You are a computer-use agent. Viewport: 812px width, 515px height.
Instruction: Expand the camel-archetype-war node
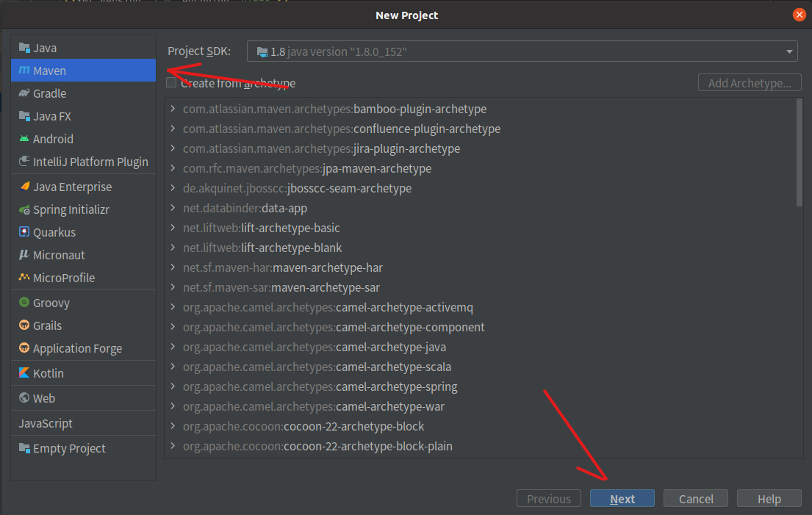tap(173, 406)
